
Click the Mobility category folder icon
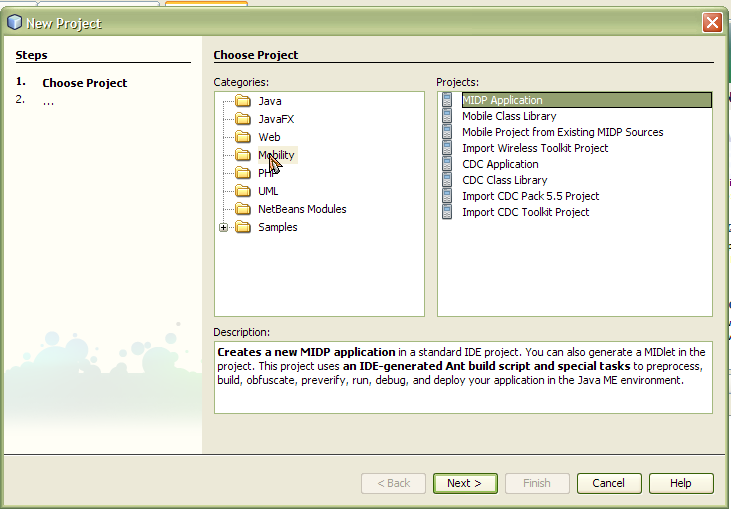pyautogui.click(x=242, y=155)
